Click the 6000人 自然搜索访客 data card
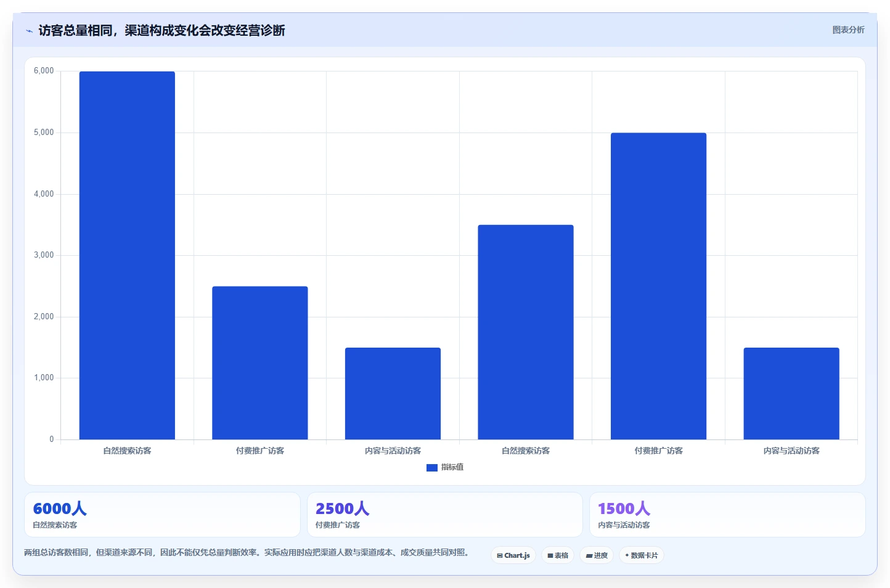This screenshot has height=588, width=890. tap(162, 515)
